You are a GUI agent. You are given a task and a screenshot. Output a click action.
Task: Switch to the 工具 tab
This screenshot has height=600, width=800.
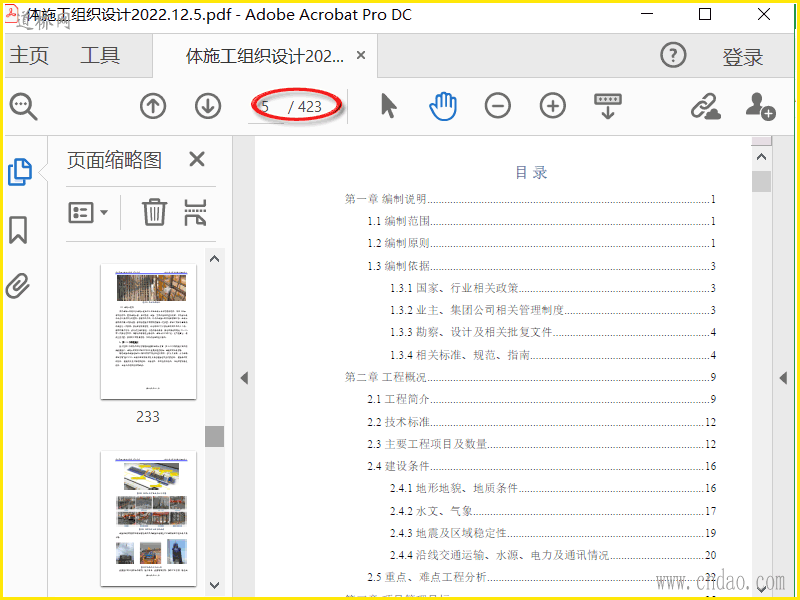(x=100, y=55)
